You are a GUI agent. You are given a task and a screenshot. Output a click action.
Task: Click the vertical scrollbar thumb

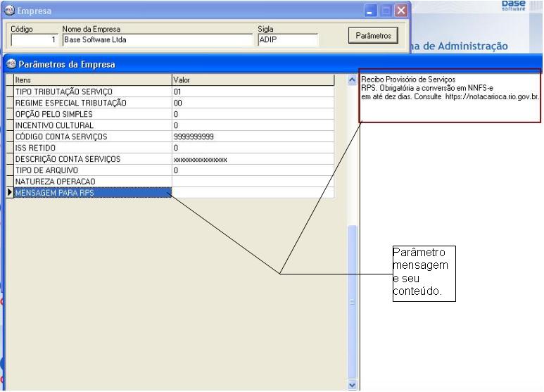point(353,303)
